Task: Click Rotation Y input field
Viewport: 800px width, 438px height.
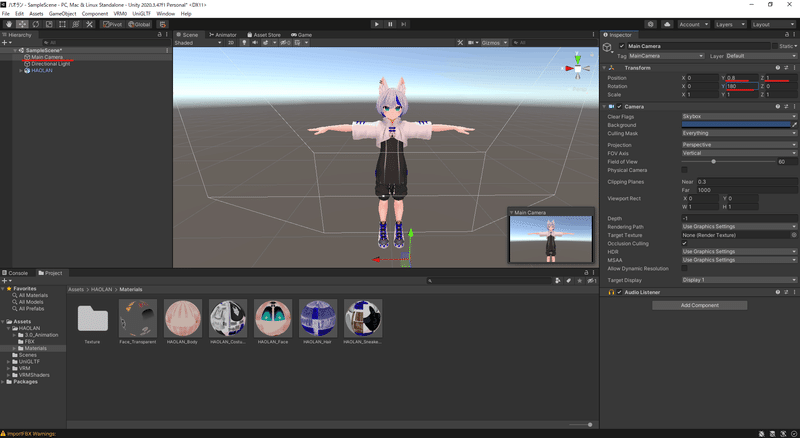Action: (x=742, y=86)
